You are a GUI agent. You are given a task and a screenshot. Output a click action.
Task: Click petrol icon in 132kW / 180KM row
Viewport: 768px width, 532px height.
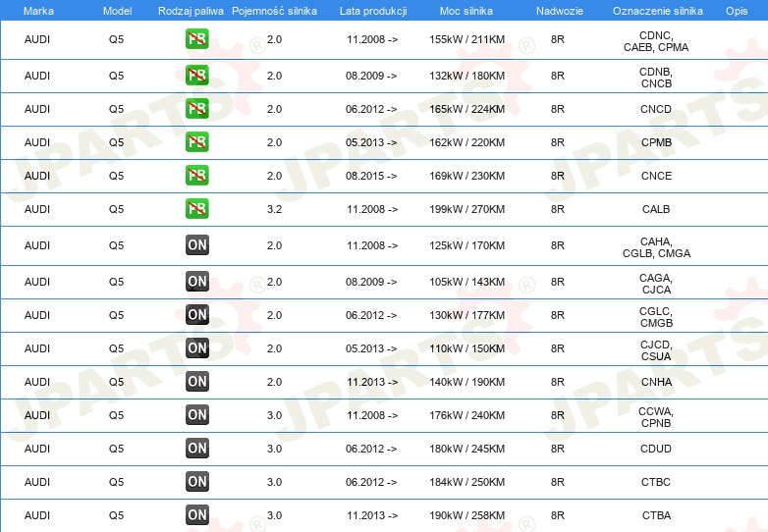196,76
